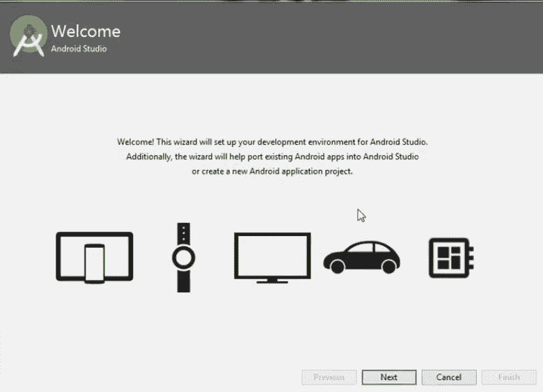Click the Android Studio logo icon
This screenshot has height=392, width=543.
29,36
